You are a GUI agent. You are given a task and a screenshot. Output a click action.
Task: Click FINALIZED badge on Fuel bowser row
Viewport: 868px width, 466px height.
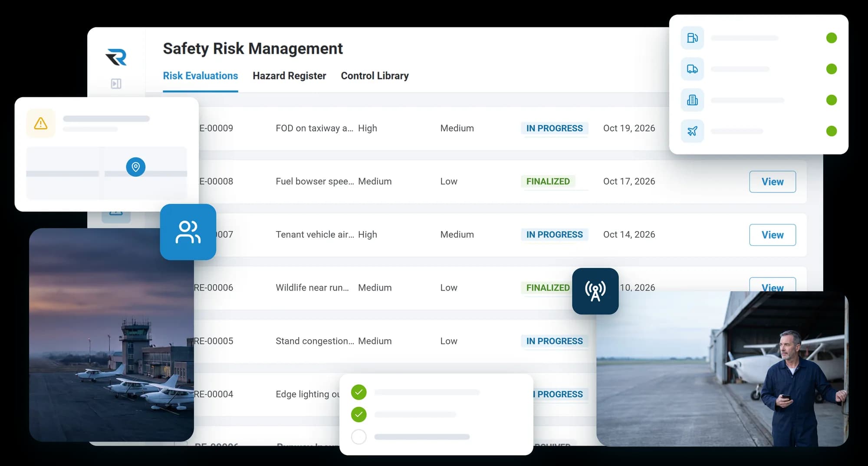[x=548, y=181]
